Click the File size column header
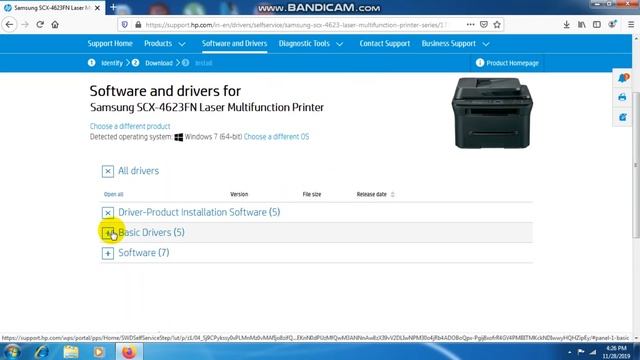 point(312,194)
